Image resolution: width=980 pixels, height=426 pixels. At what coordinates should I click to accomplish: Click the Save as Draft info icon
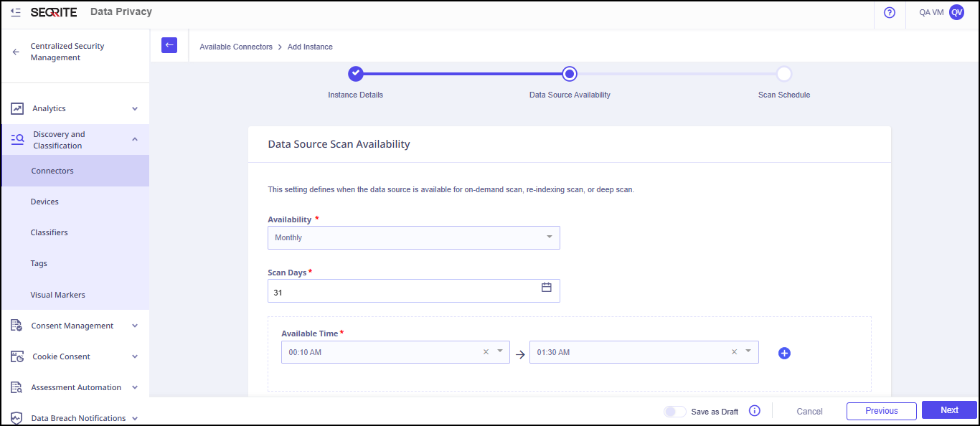pos(754,411)
